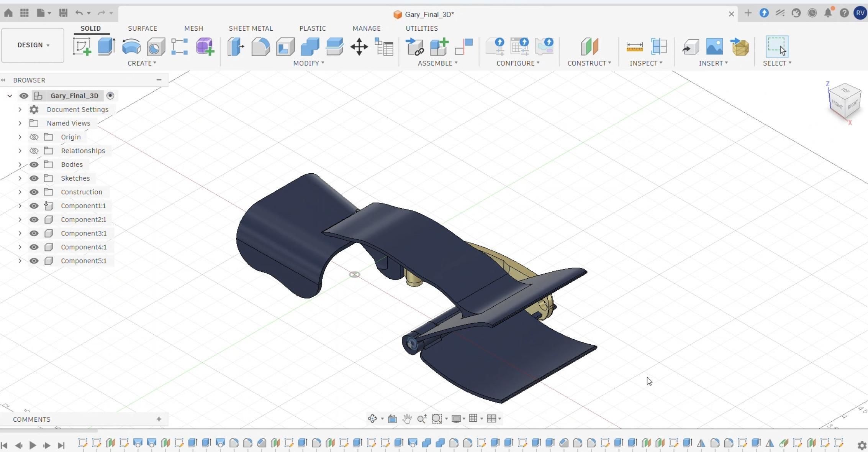Viewport: 868px width, 452px height.
Task: Open timeline settings gear
Action: click(861, 445)
